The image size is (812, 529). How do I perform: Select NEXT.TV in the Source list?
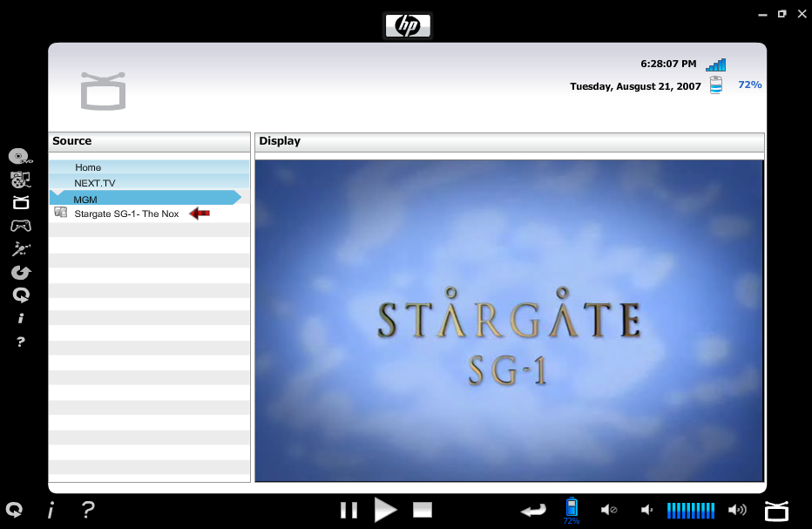click(x=149, y=183)
